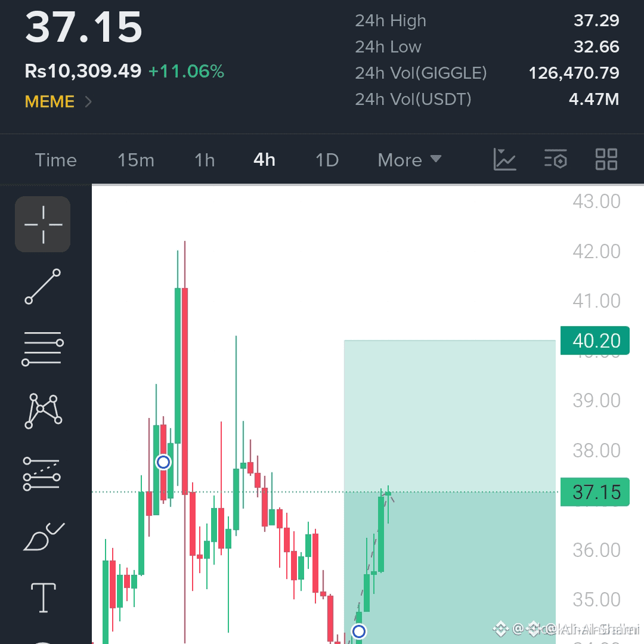Open the chart settings icon
The width and height of the screenshot is (644, 644).
556,159
